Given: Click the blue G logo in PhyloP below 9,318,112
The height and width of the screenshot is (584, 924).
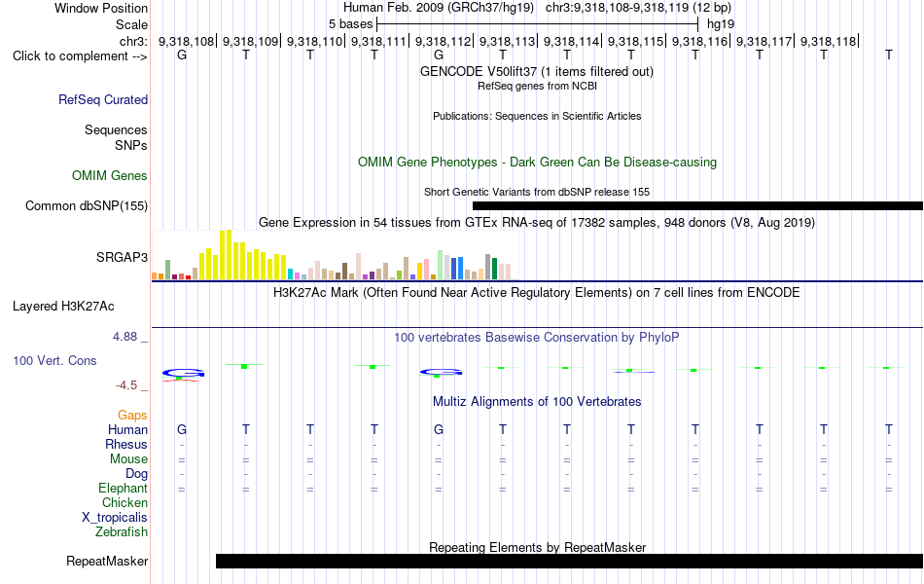Looking at the screenshot, I should coord(441,372).
